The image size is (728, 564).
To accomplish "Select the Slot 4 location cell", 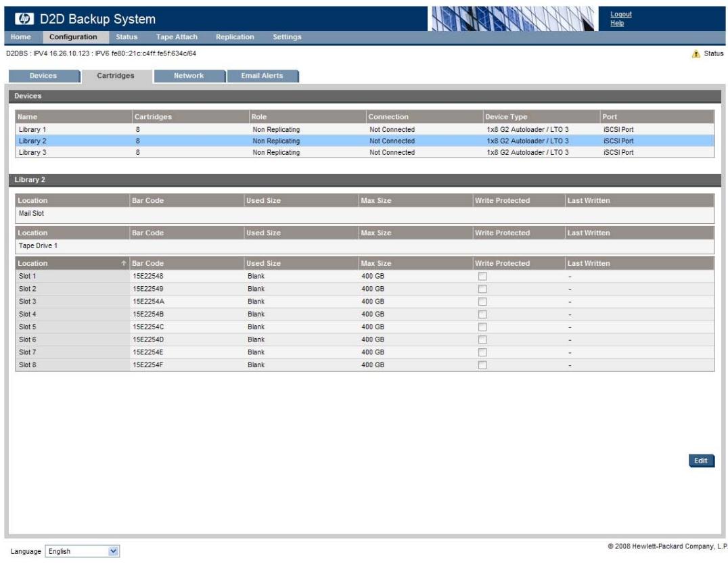I will coord(72,314).
